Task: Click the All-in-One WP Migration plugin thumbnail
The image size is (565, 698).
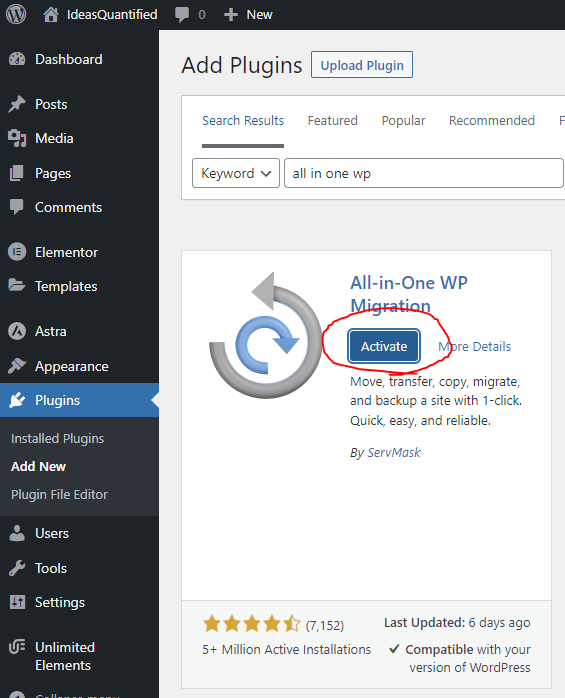Action: pyautogui.click(x=265, y=335)
